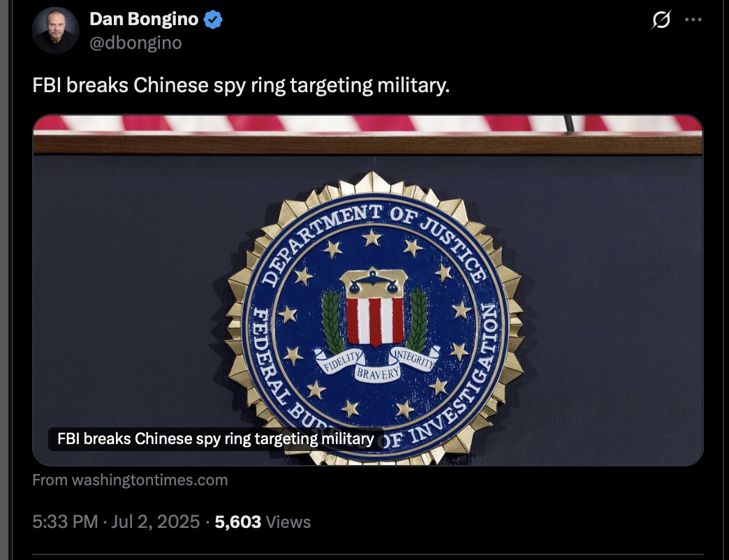729x560 pixels.
Task: Click the FBI seal article preview image
Action: [x=368, y=290]
